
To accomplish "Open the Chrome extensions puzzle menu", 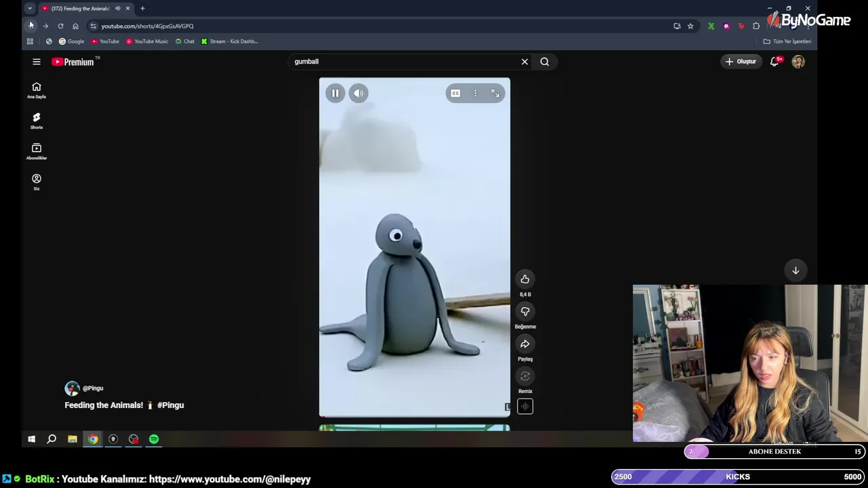I will (756, 26).
